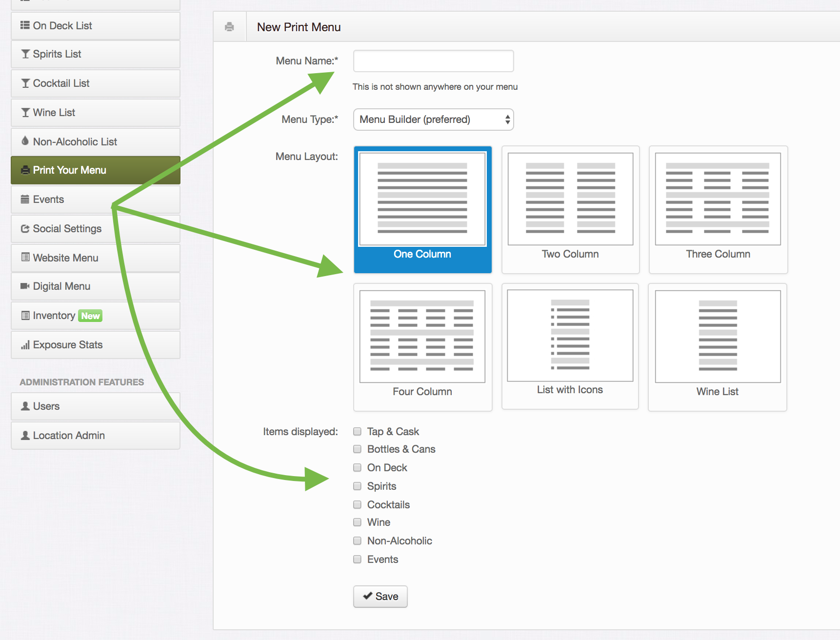Click the Inventory list icon
The height and width of the screenshot is (640, 840).
pos(25,315)
